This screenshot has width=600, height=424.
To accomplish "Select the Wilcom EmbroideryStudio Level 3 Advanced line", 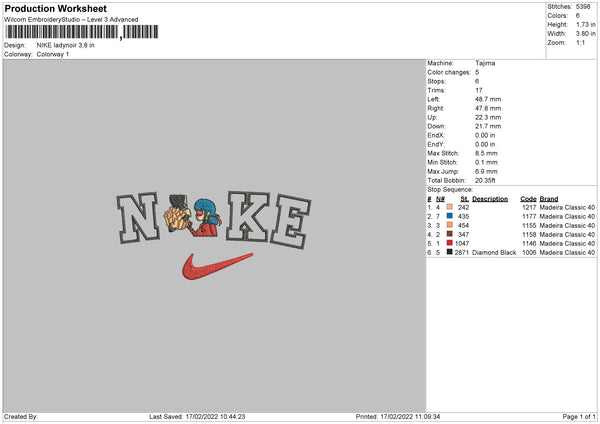I will [x=71, y=20].
